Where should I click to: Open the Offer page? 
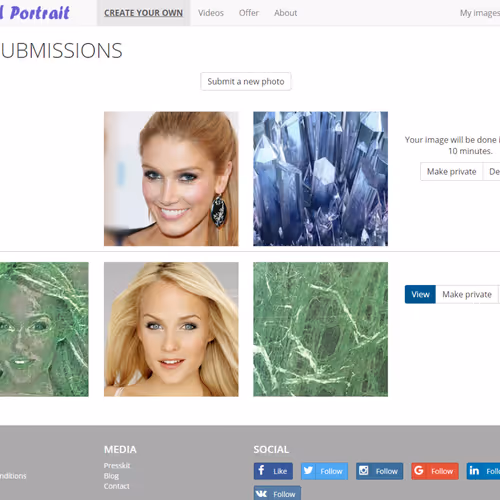point(249,13)
